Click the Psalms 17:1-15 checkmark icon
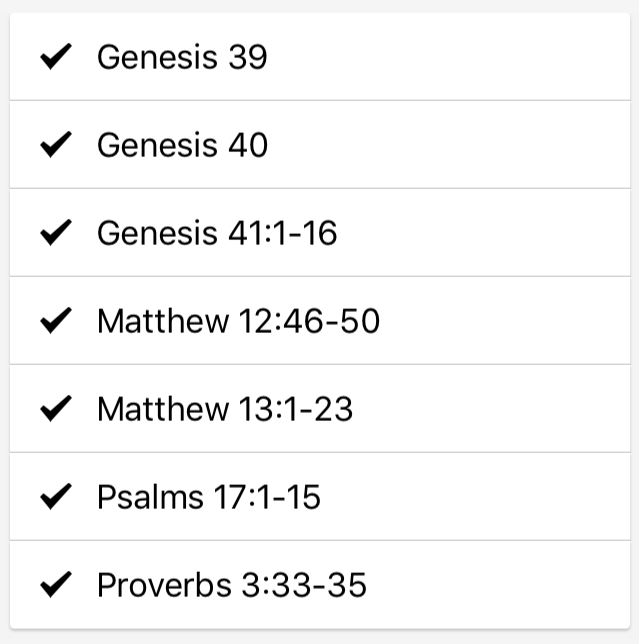The image size is (639, 644). [x=55, y=497]
